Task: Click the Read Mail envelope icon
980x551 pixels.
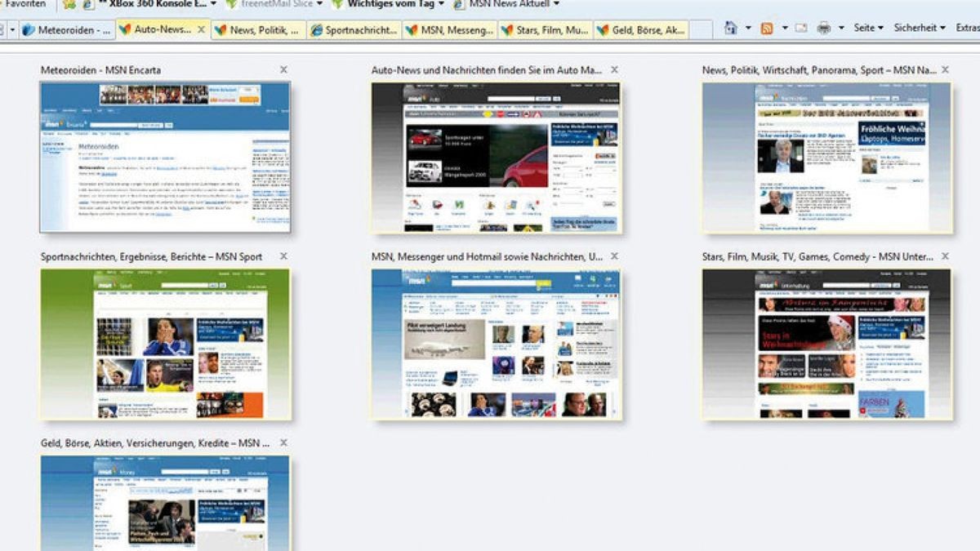Action: pos(801,29)
